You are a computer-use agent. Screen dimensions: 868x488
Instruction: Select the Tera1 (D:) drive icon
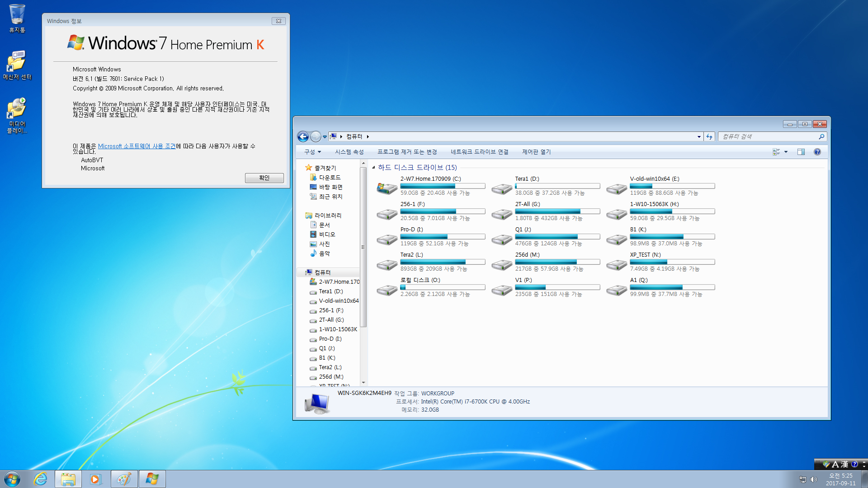click(502, 188)
